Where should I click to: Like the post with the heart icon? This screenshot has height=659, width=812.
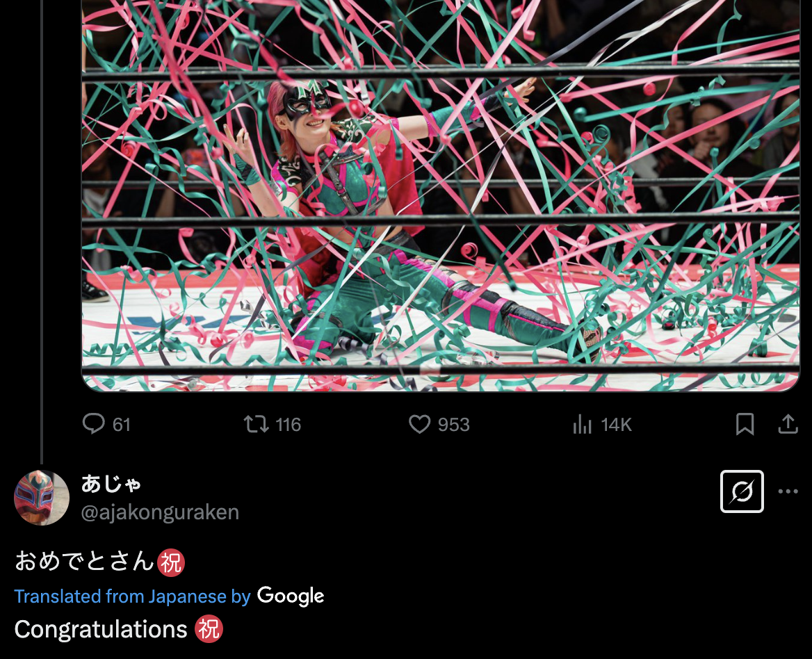tap(419, 425)
